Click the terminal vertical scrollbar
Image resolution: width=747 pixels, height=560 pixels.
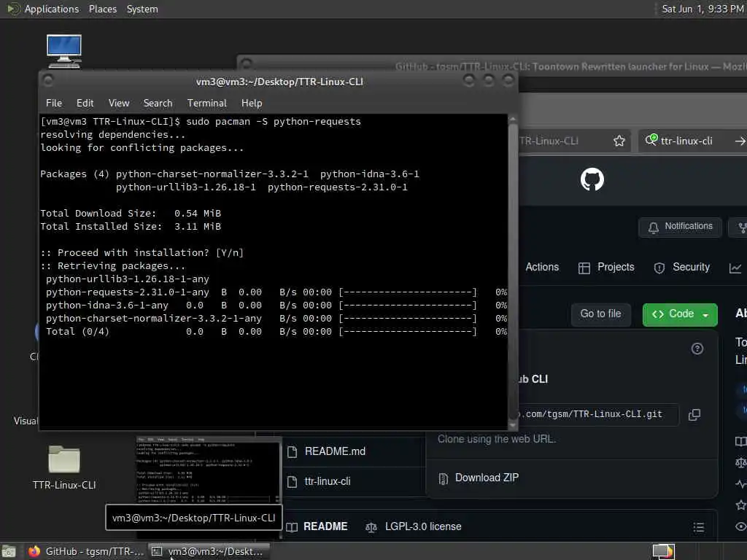coord(513,271)
